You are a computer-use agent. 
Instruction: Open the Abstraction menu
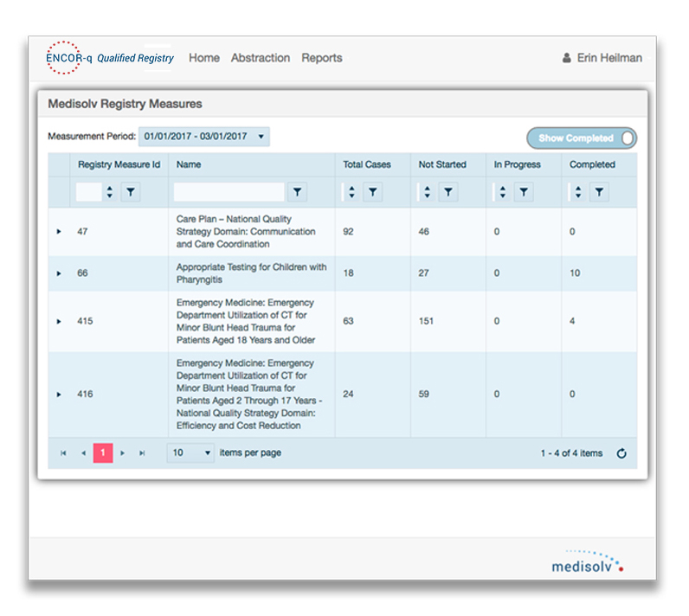(260, 58)
